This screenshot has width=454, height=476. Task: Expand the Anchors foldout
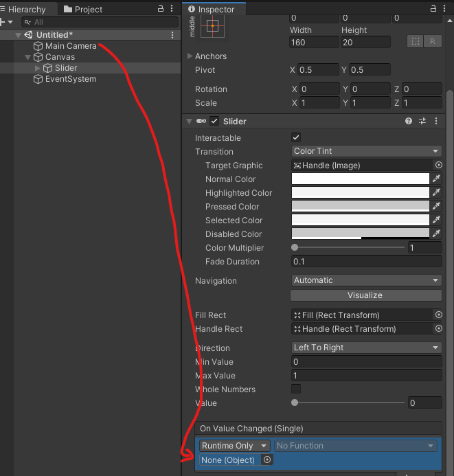190,56
